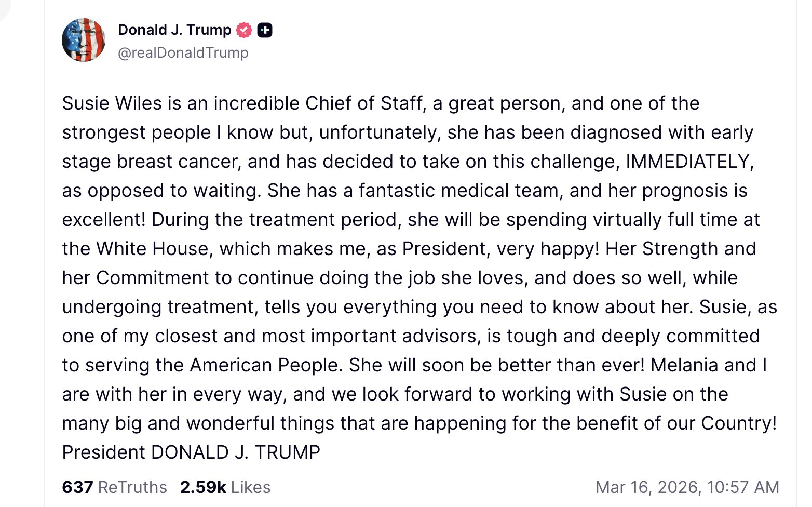
Task: Click the "President DONALD J. TRUMP" signature line
Action: [x=191, y=452]
